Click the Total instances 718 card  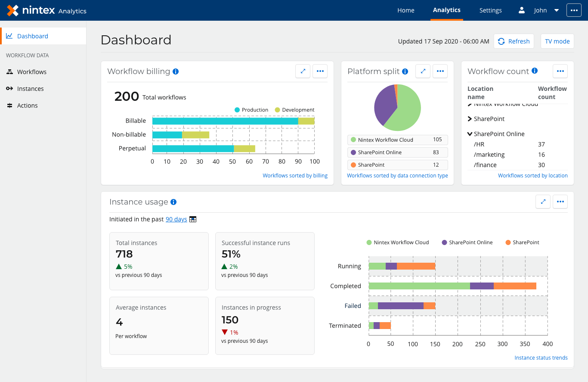[159, 261]
